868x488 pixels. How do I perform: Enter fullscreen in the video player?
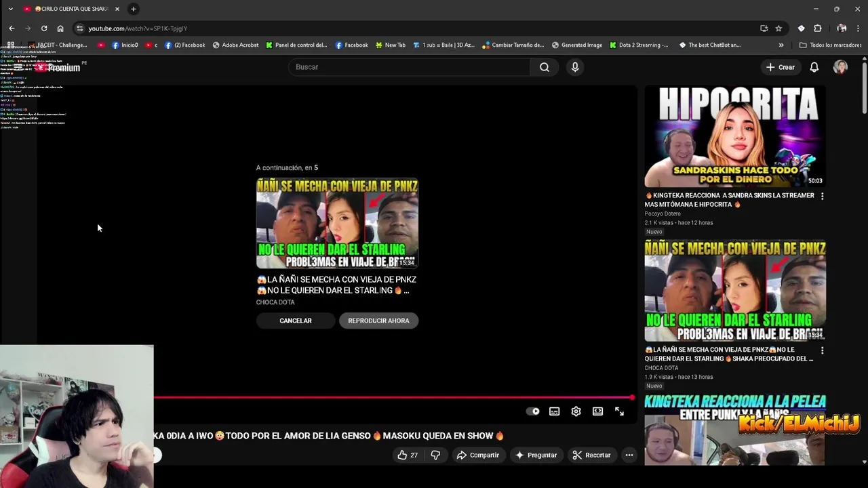tap(619, 411)
